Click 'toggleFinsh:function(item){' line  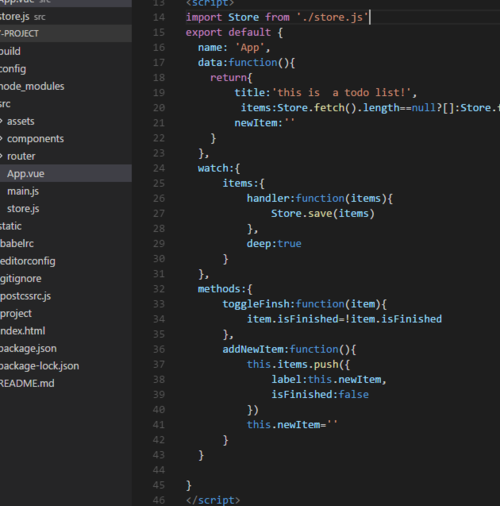coord(304,304)
